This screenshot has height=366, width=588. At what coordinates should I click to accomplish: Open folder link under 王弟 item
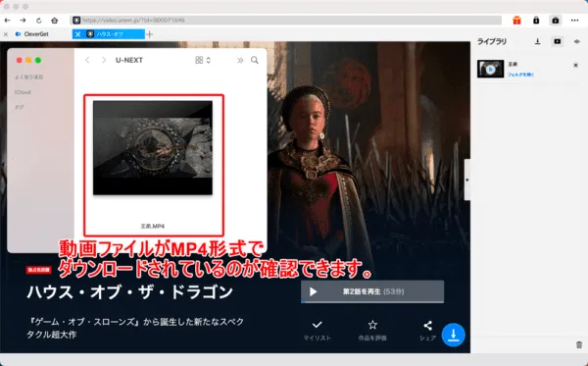pos(520,75)
